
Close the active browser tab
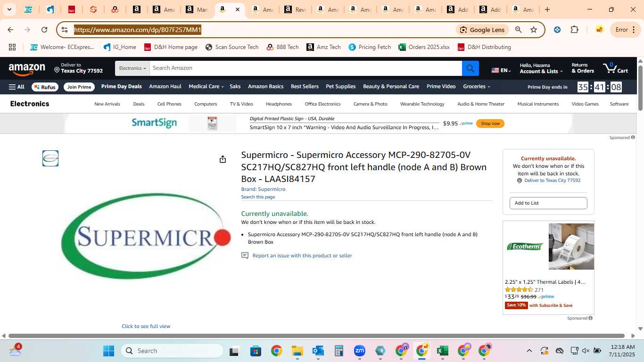tap(238, 9)
